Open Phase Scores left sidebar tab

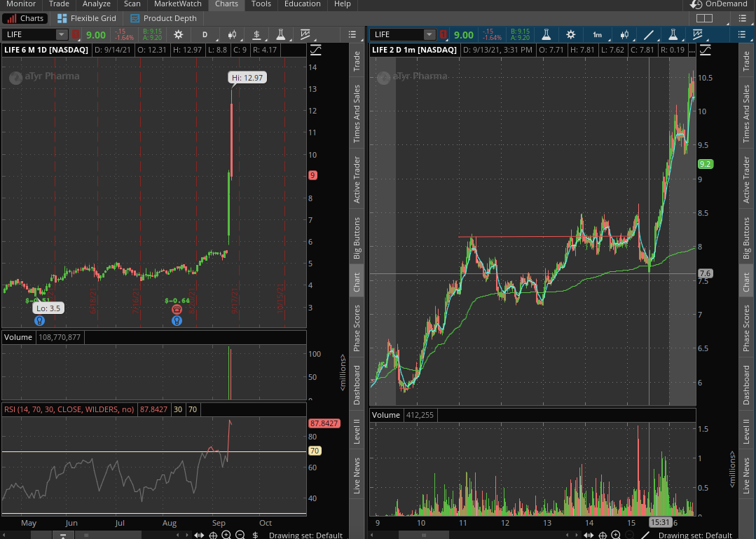tap(357, 328)
